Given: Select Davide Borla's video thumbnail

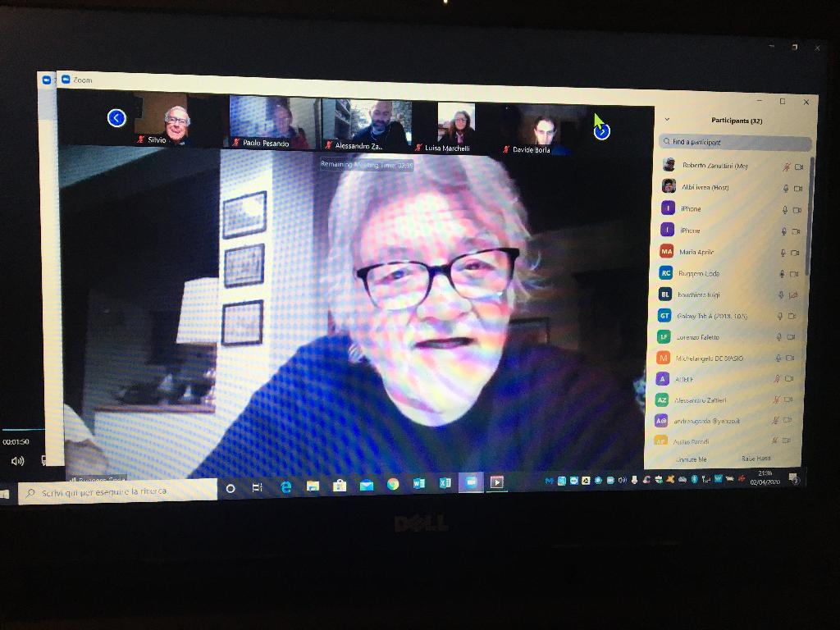Looking at the screenshot, I should (545, 130).
